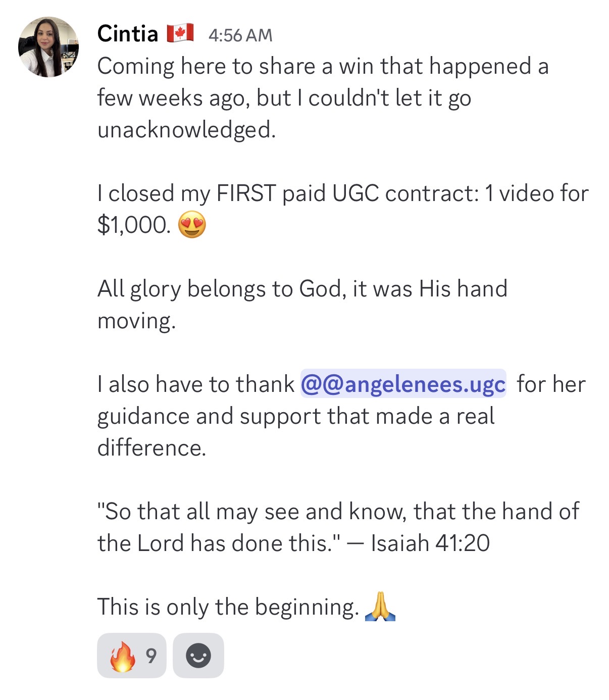Click the 'This is only the beginning.' sentence
Image resolution: width=609 pixels, height=700 pixels.
click(x=228, y=607)
